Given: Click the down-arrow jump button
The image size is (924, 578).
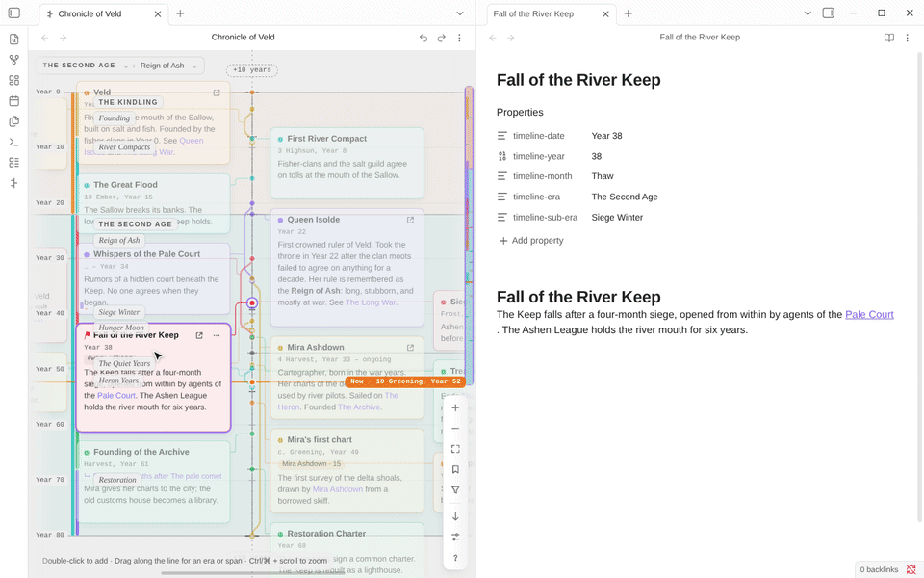Looking at the screenshot, I should [455, 516].
